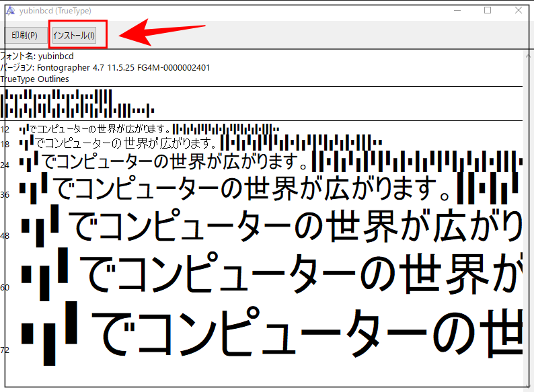
Task: Close the yubinbcd font viewer window
Action: point(519,11)
